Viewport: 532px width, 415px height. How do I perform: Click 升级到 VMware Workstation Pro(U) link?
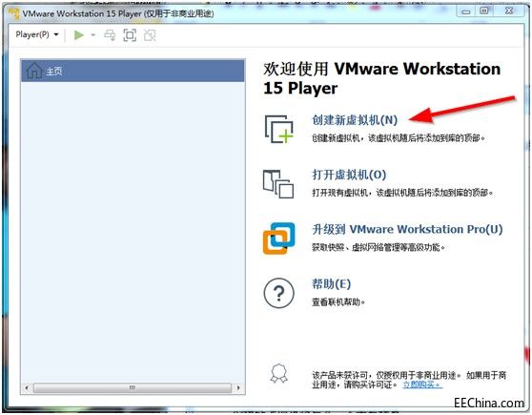point(407,229)
